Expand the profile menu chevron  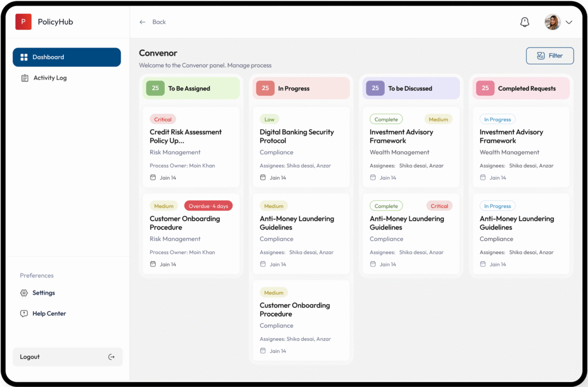click(569, 22)
